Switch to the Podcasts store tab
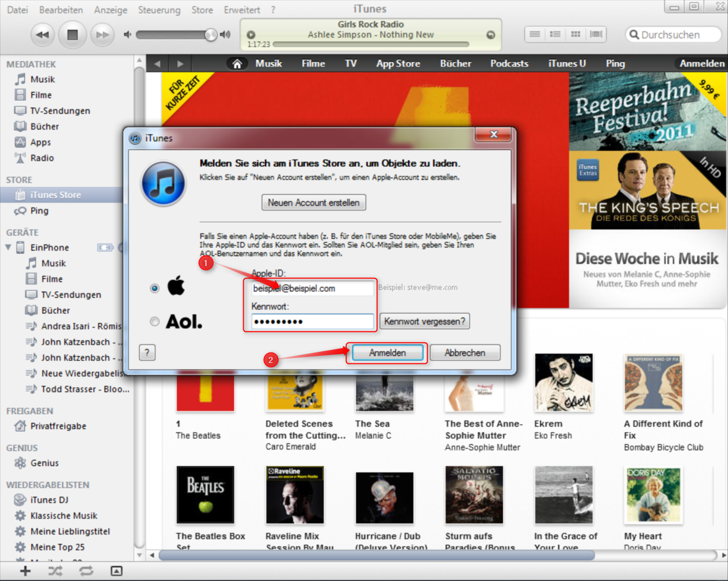This screenshot has height=581, width=728. tap(508, 63)
